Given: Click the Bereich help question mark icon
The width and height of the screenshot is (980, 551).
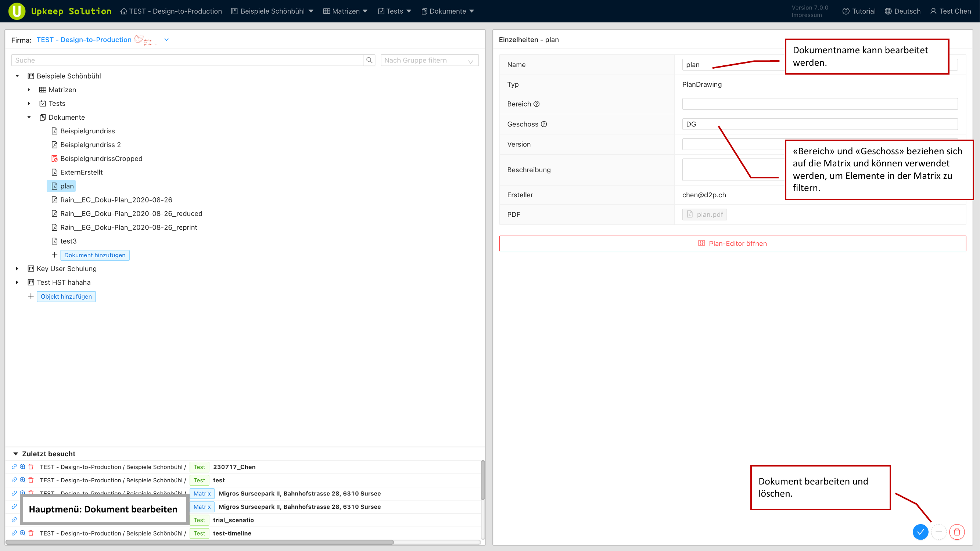Looking at the screenshot, I should point(536,104).
